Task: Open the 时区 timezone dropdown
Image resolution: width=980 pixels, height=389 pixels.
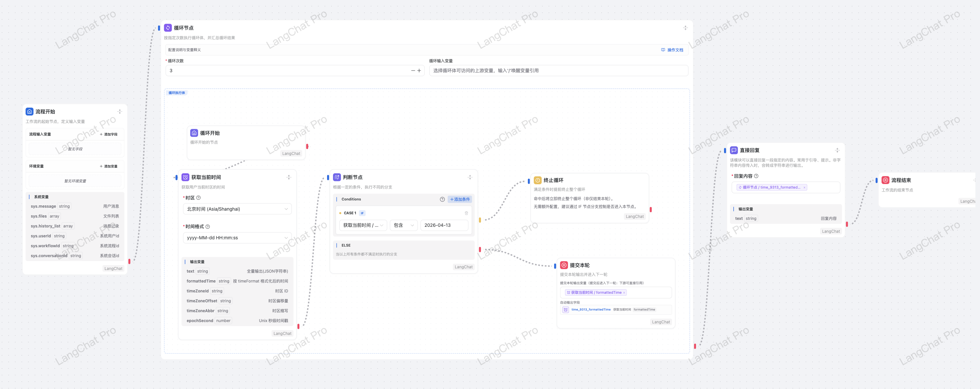Action: (x=237, y=209)
